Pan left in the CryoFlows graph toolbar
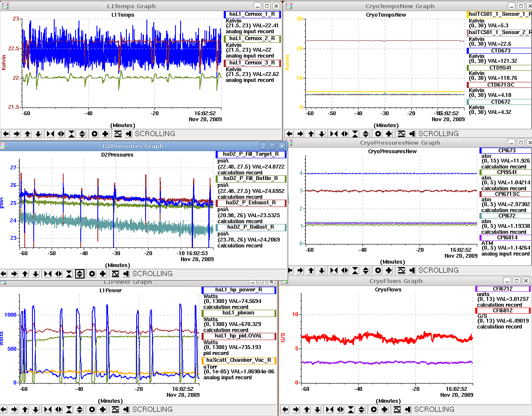 [285, 410]
